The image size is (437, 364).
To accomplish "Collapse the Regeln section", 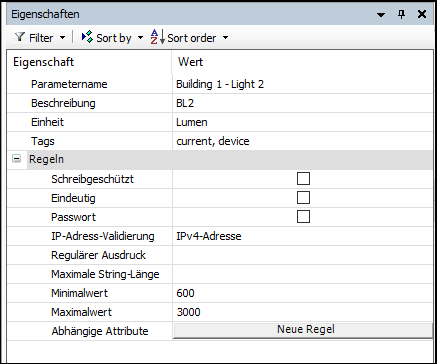I will coord(16,159).
